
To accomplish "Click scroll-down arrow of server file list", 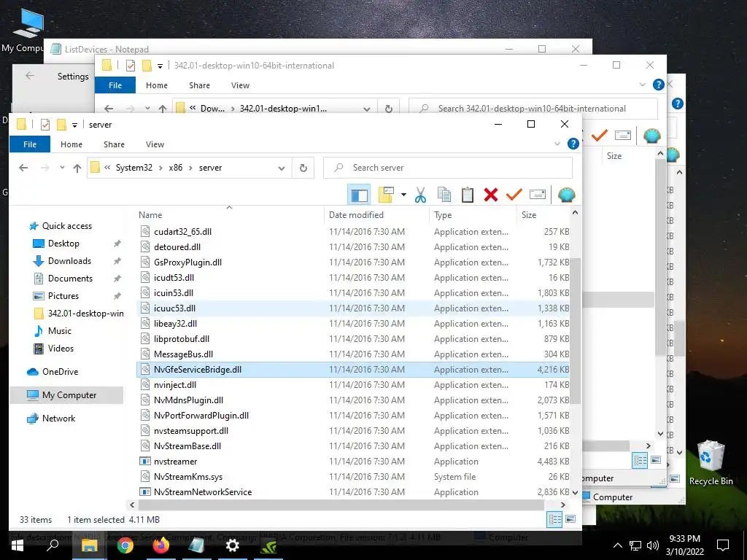I will (x=575, y=492).
